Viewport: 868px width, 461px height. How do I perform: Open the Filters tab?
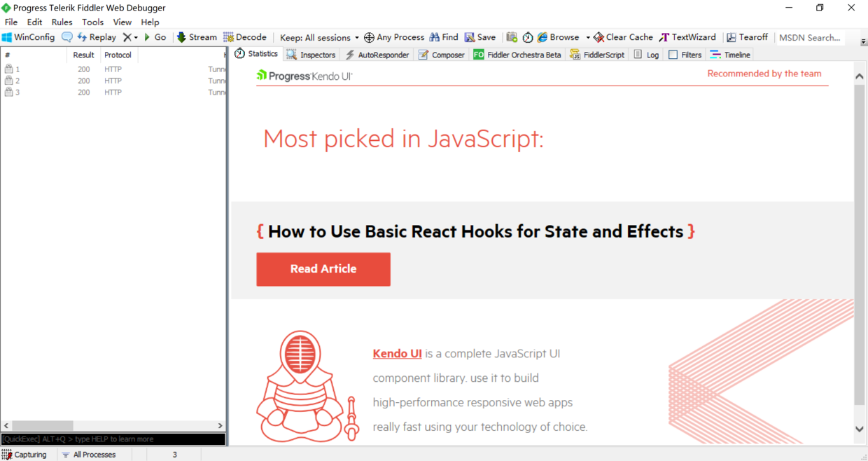click(x=685, y=55)
